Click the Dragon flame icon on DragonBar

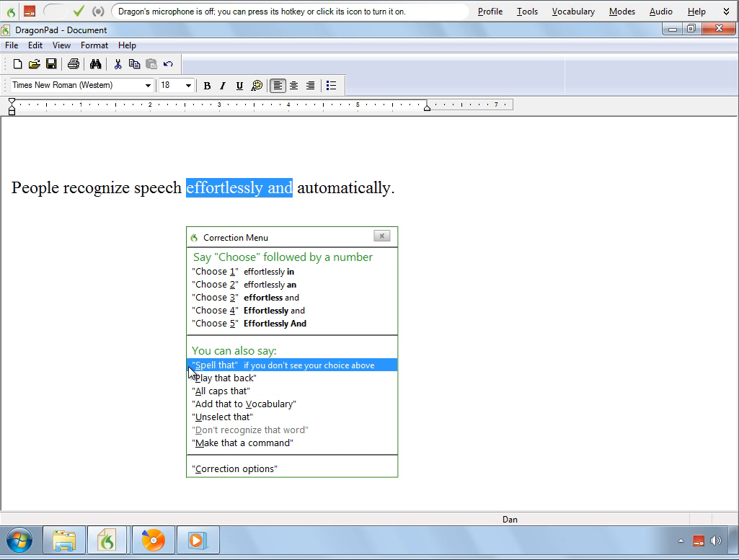[x=11, y=12]
